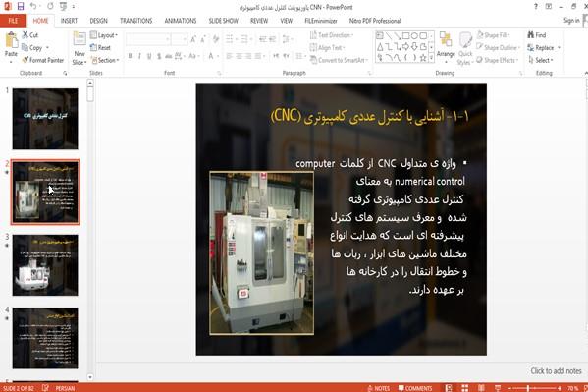This screenshot has width=588, height=392.
Task: Toggle Italic formatting button
Action: [x=139, y=56]
